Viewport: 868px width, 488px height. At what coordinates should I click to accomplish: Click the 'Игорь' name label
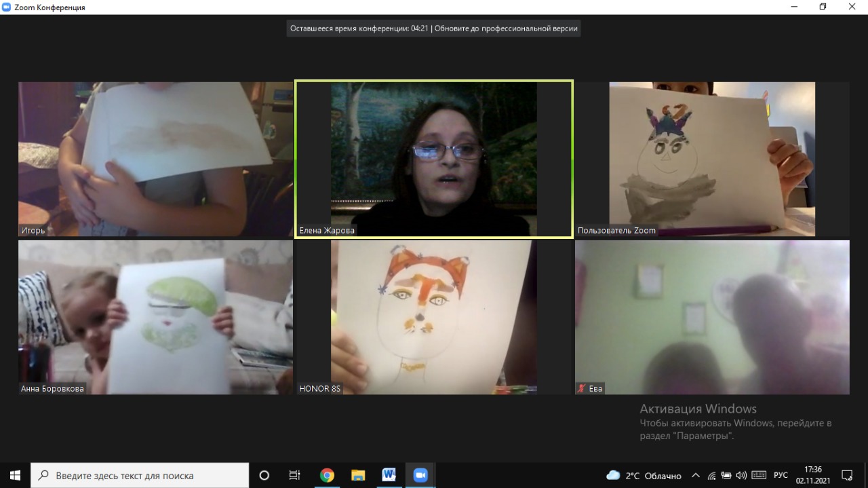(33, 231)
